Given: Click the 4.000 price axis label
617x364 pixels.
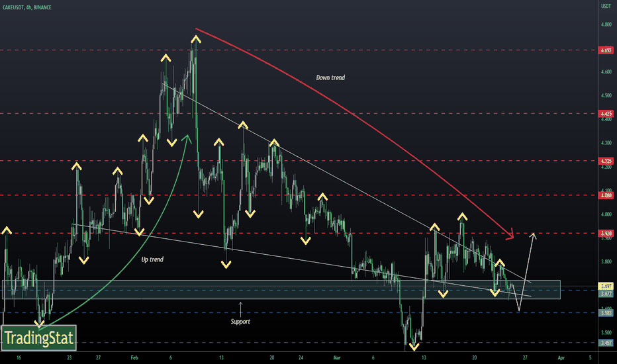Looking at the screenshot, I should pos(606,214).
